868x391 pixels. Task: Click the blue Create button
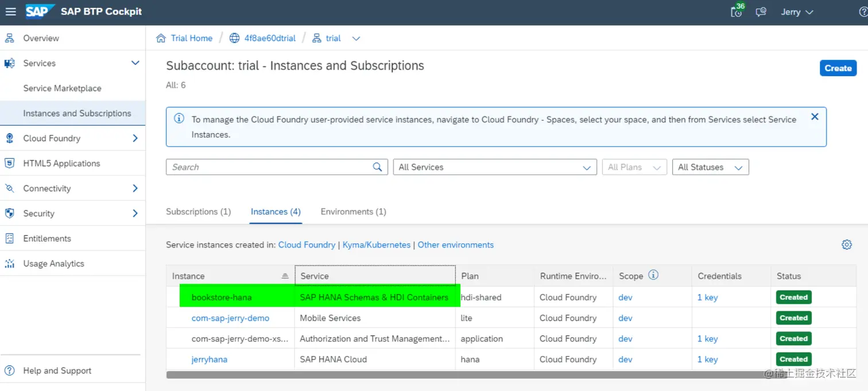(838, 68)
